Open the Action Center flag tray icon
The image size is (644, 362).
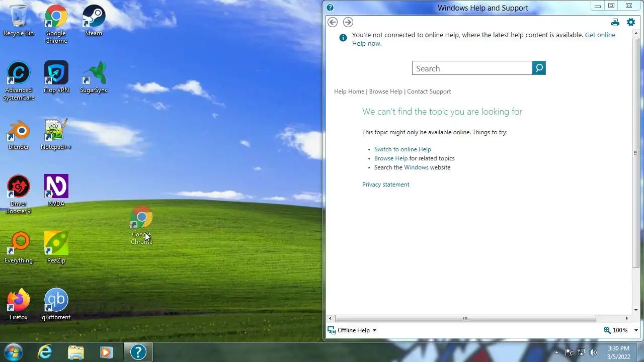(x=569, y=352)
